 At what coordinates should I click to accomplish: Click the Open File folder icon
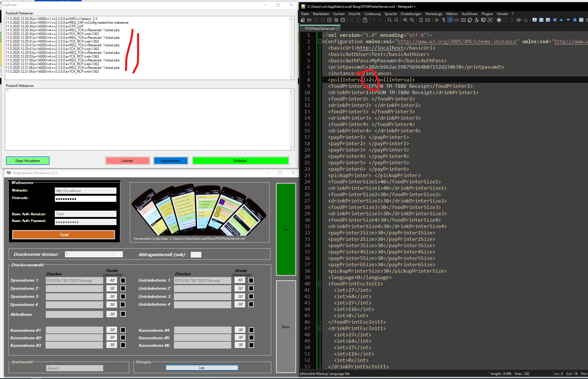(310, 20)
